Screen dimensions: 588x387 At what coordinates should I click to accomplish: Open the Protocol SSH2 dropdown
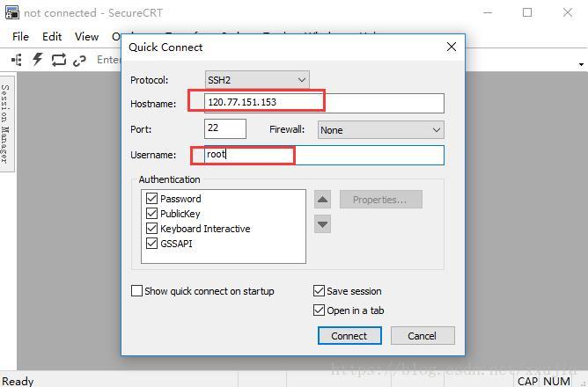click(257, 80)
